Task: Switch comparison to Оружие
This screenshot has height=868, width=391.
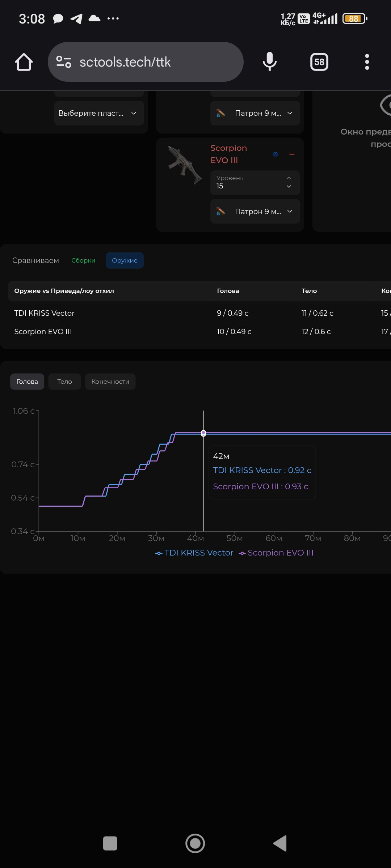Action: pyautogui.click(x=125, y=260)
